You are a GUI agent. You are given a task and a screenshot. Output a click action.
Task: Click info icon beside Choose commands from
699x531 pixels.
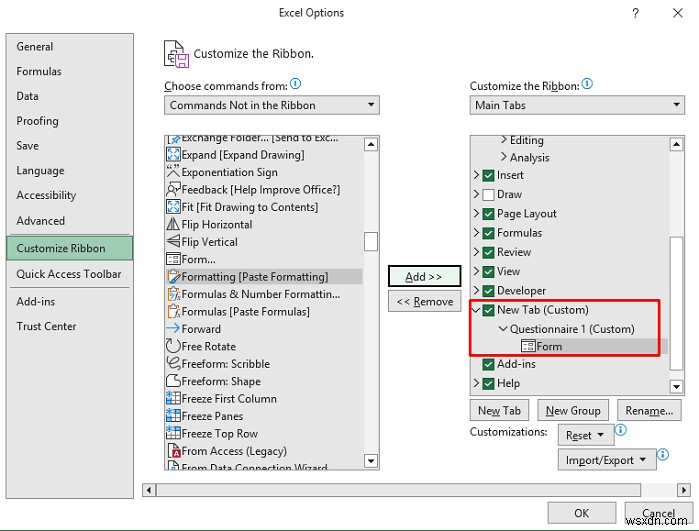pyautogui.click(x=296, y=83)
